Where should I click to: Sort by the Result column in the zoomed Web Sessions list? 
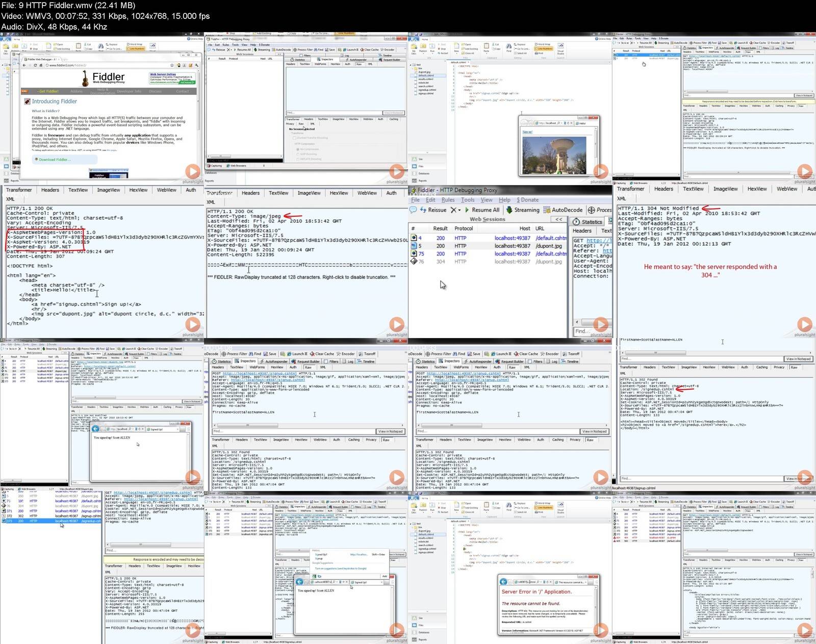click(440, 228)
